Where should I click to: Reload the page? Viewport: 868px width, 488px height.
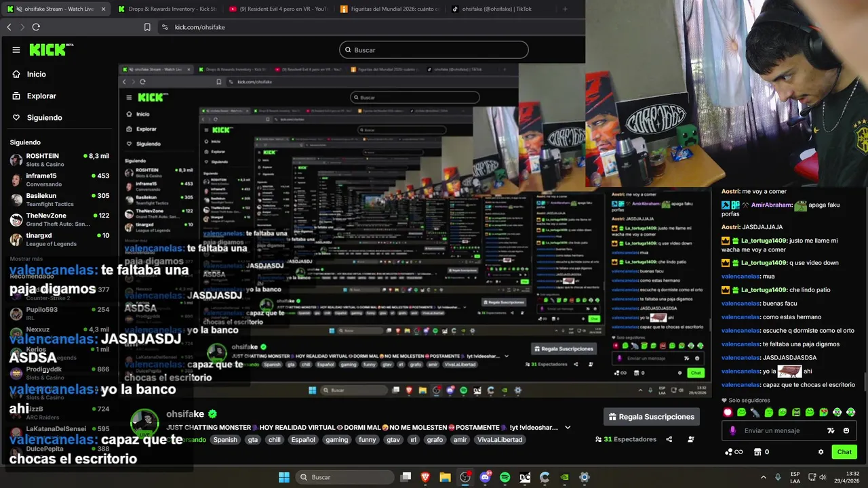pos(36,27)
